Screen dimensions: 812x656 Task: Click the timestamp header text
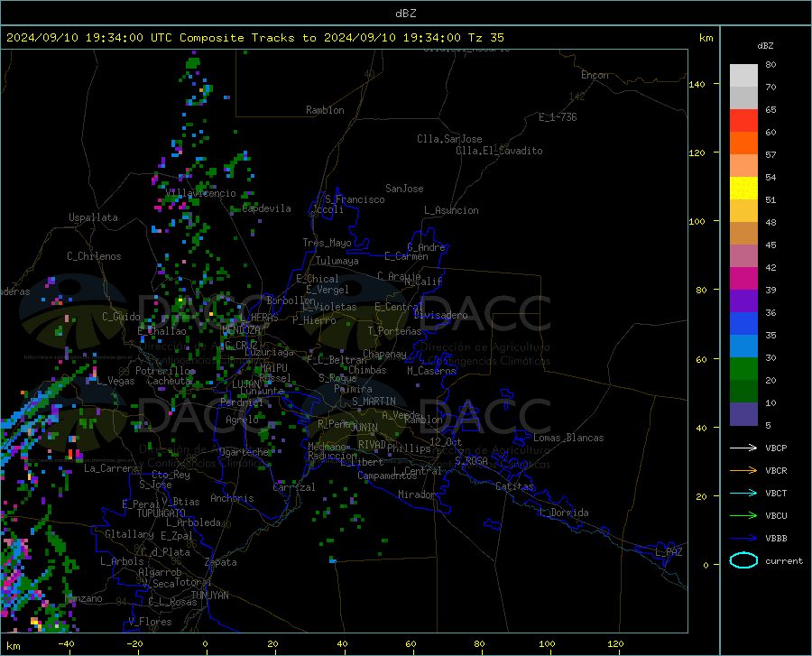click(255, 37)
